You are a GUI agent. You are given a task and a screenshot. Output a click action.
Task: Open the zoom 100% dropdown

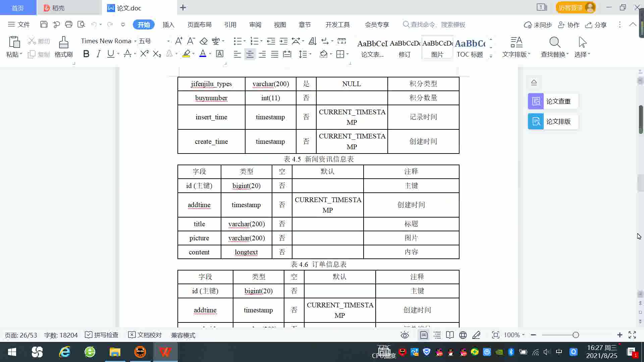(x=514, y=335)
